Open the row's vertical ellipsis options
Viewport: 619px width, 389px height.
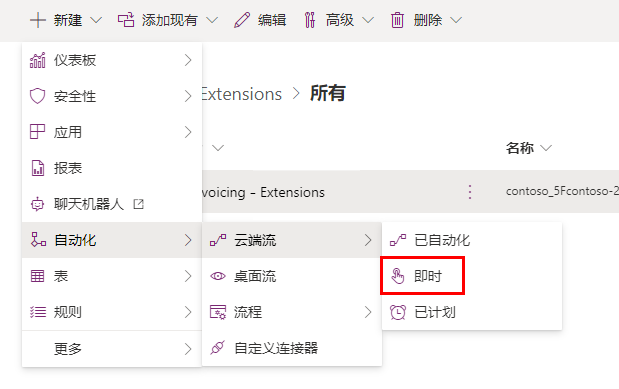(470, 192)
